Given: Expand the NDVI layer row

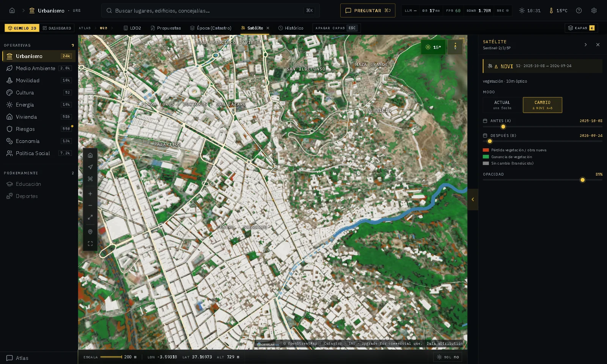Looking at the screenshot, I should pos(543,66).
